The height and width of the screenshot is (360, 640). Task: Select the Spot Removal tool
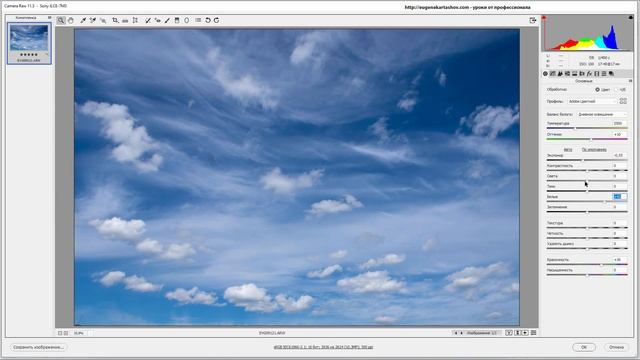(x=148, y=20)
